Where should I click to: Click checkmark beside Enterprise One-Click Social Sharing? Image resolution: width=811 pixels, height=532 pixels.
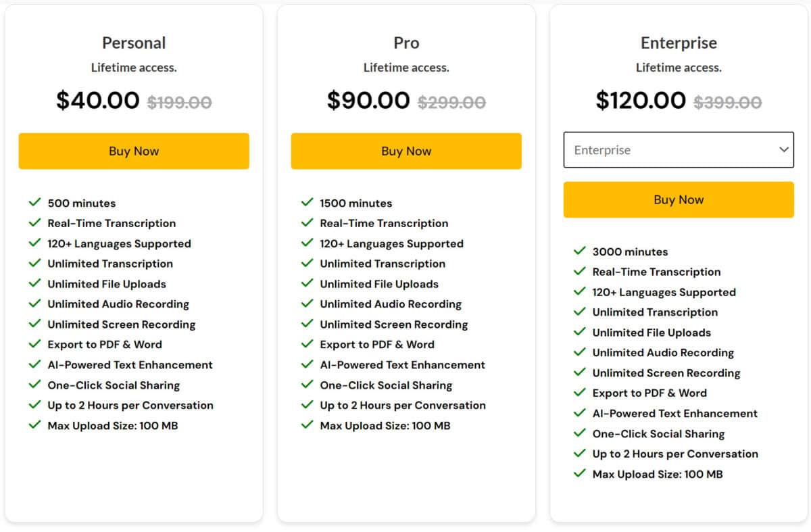(x=580, y=433)
